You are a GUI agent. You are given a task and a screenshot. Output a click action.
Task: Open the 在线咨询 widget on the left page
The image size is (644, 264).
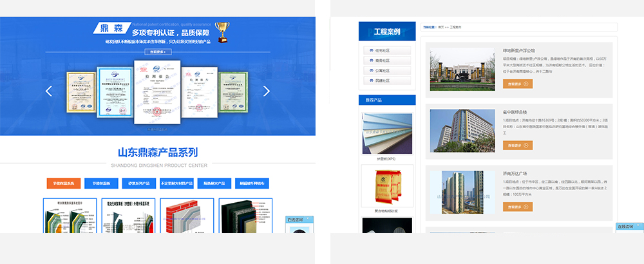pos(301,225)
